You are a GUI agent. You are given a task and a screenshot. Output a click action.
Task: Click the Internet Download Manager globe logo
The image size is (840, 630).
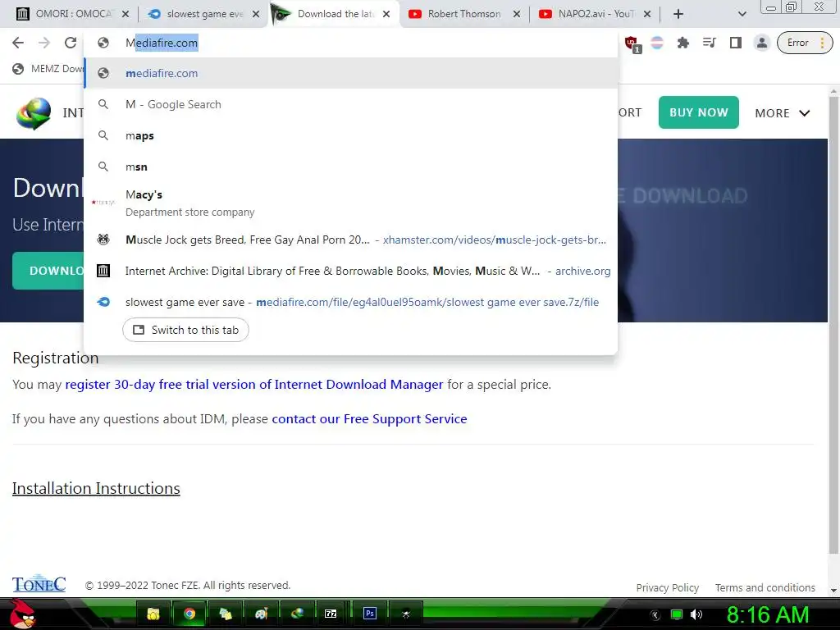[x=33, y=113]
